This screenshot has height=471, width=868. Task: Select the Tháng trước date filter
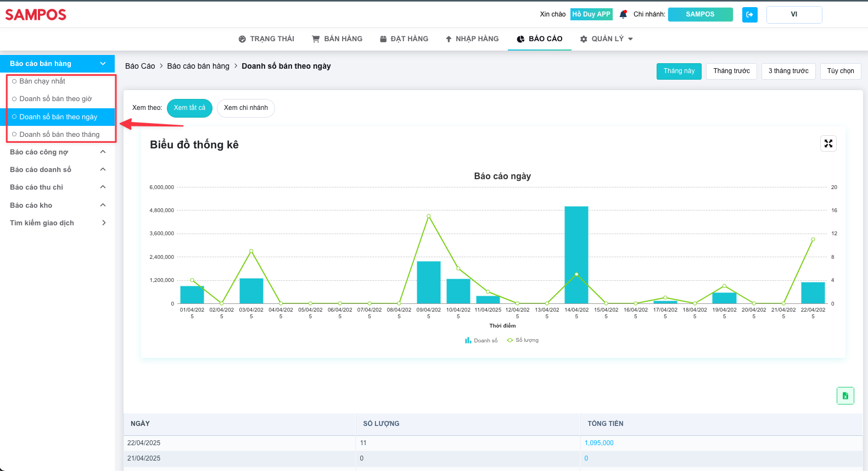731,71
